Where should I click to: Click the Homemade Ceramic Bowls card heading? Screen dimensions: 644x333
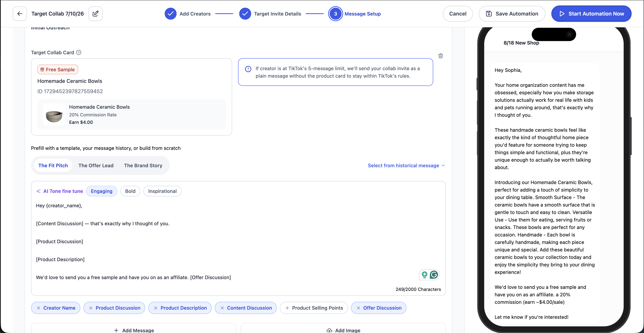click(70, 81)
